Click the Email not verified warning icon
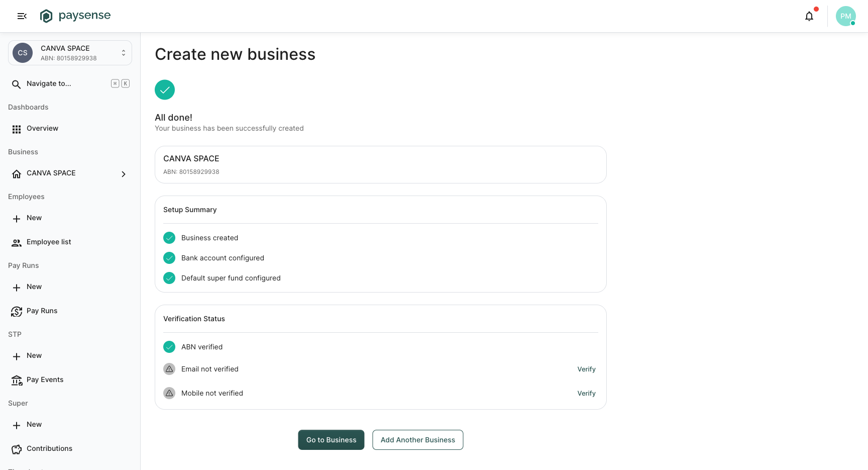 (x=169, y=369)
